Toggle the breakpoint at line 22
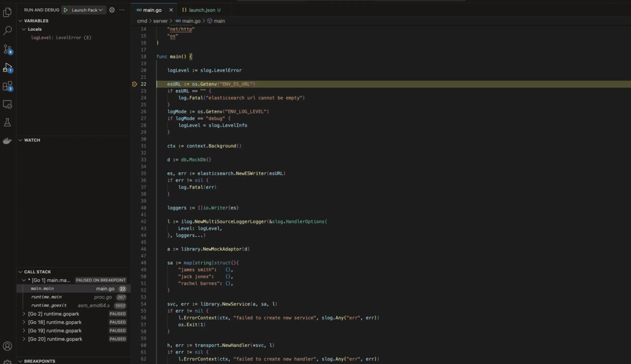 tap(135, 84)
